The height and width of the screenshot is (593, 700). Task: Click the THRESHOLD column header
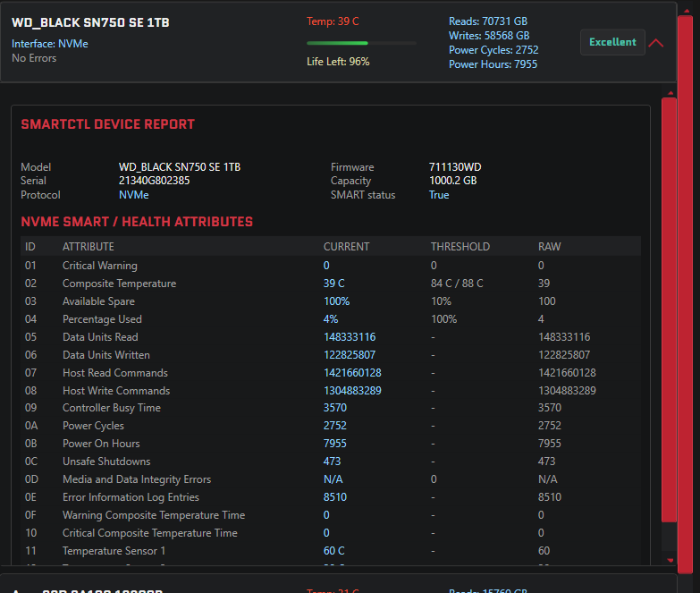[460, 247]
